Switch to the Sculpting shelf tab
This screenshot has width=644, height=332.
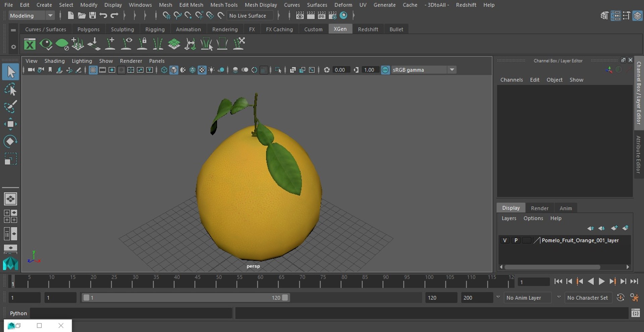pyautogui.click(x=122, y=29)
